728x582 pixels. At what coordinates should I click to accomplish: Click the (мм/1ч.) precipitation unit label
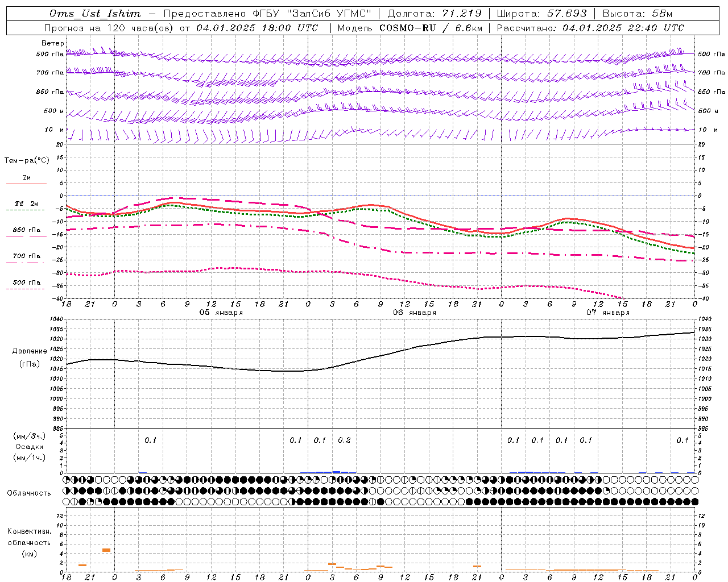[x=30, y=458]
